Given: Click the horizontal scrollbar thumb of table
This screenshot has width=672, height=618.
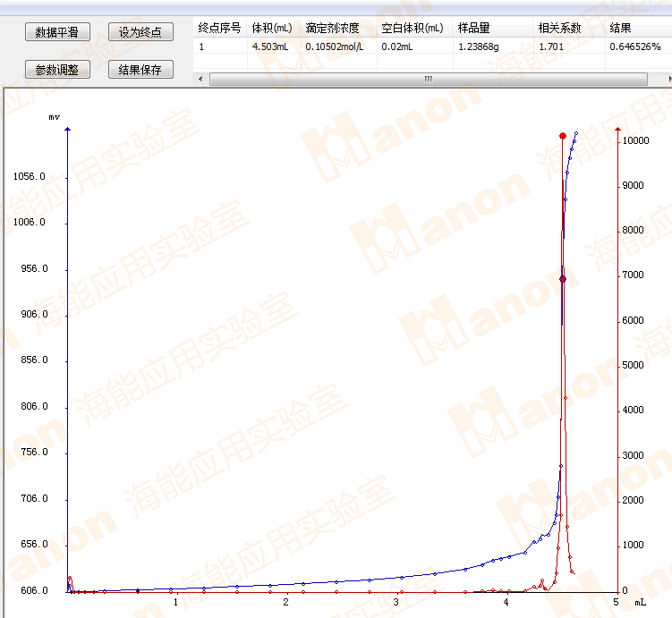Looking at the screenshot, I should 428,79.
